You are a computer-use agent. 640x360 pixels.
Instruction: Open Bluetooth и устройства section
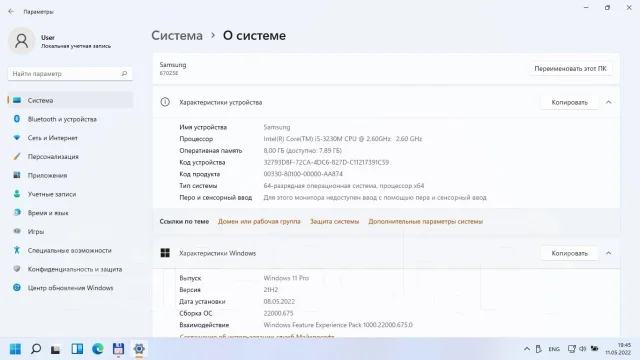(70, 119)
